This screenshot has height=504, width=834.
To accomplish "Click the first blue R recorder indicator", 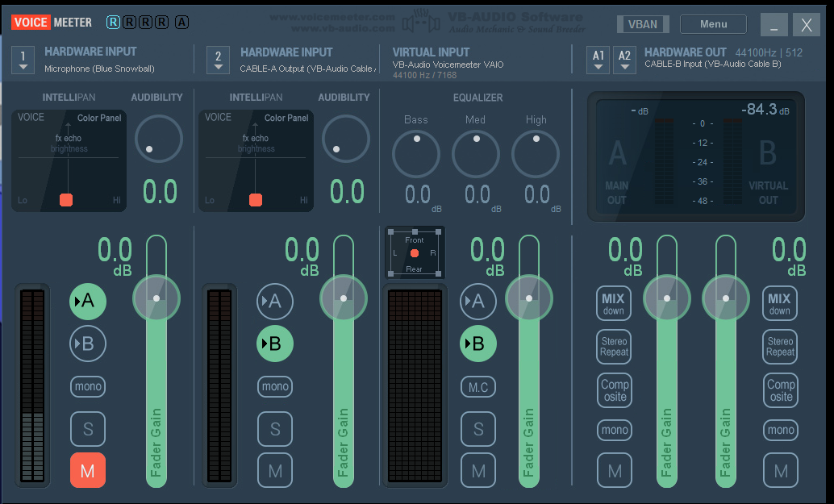I will [x=113, y=23].
